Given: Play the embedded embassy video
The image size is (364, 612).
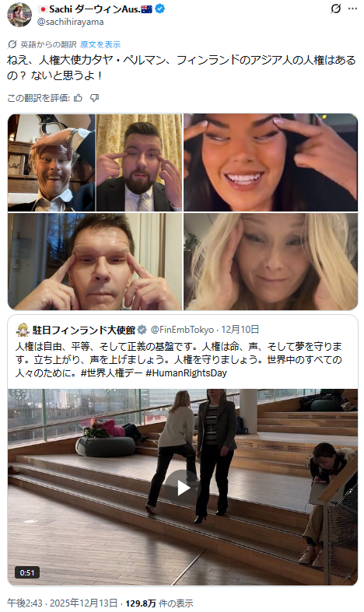Looking at the screenshot, I should (183, 488).
